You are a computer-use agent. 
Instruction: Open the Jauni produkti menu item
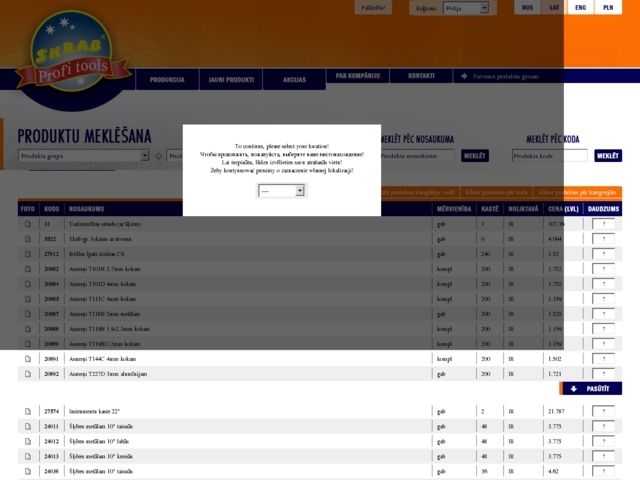tap(231, 78)
